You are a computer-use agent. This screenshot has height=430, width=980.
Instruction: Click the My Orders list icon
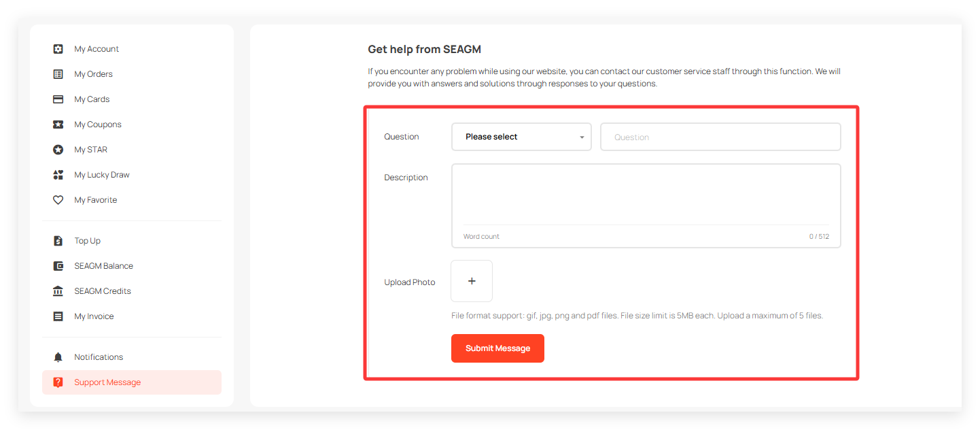pos(58,74)
